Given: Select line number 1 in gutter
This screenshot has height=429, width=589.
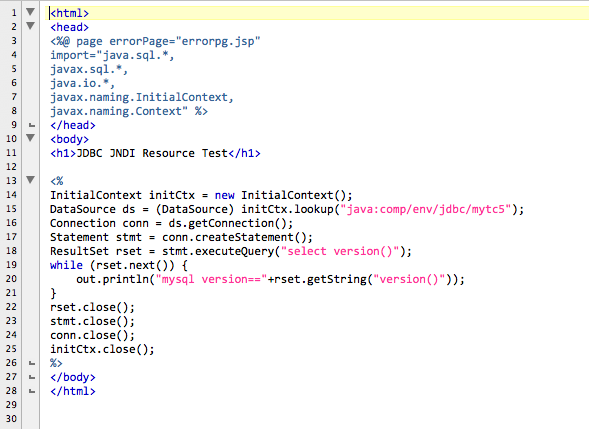Looking at the screenshot, I should [14, 13].
